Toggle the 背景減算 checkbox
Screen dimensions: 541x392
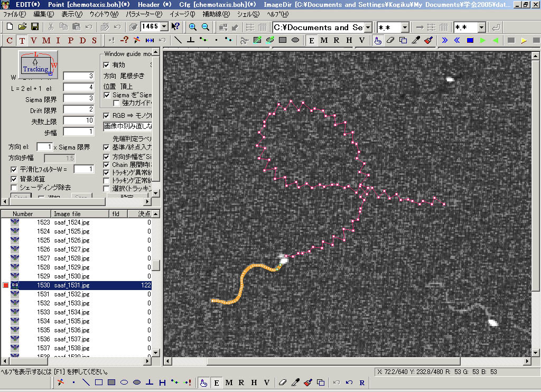pos(14,179)
